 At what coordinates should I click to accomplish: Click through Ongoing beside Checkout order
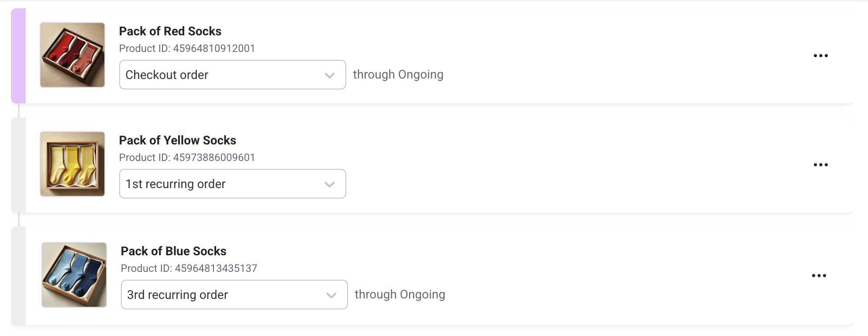[398, 75]
